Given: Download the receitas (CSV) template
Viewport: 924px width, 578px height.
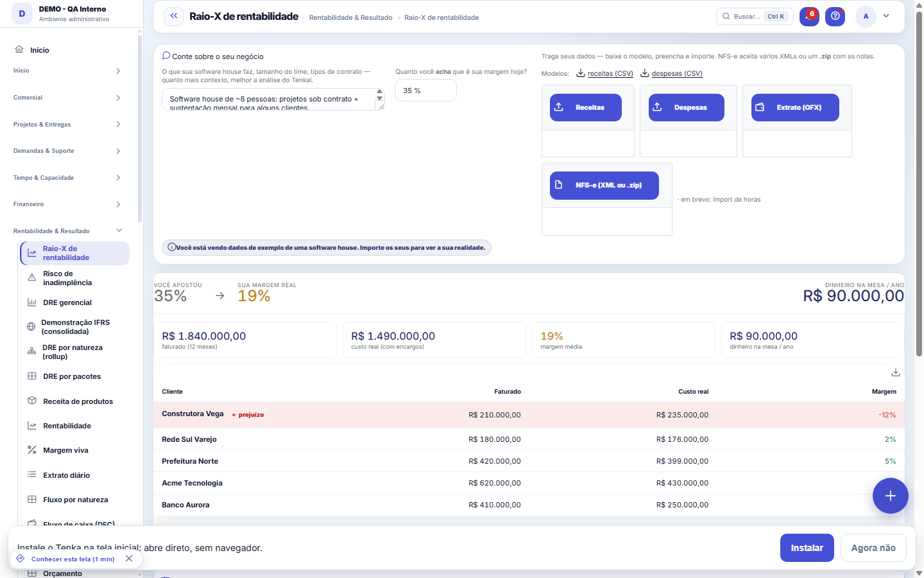Looking at the screenshot, I should 604,73.
